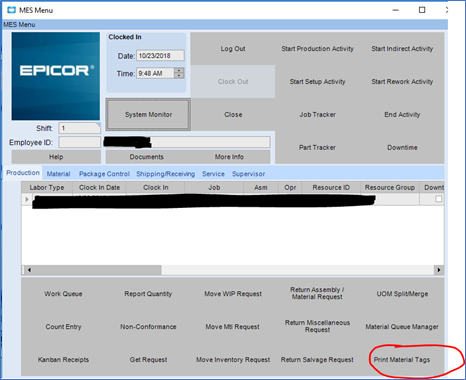Click Return Salvage Request
This screenshot has height=380, width=466.
[x=317, y=360]
